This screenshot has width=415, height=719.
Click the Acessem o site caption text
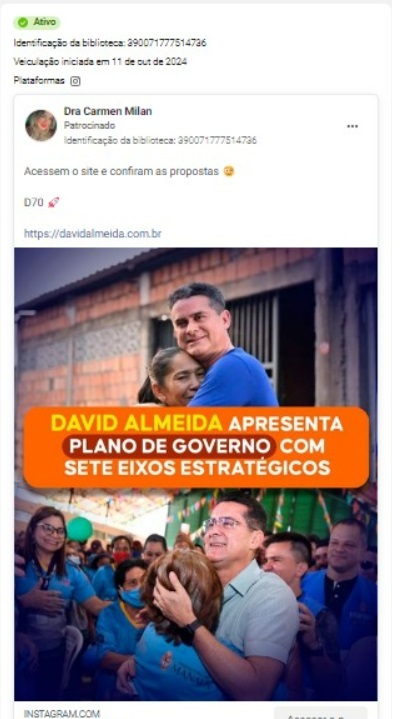pyautogui.click(x=121, y=171)
